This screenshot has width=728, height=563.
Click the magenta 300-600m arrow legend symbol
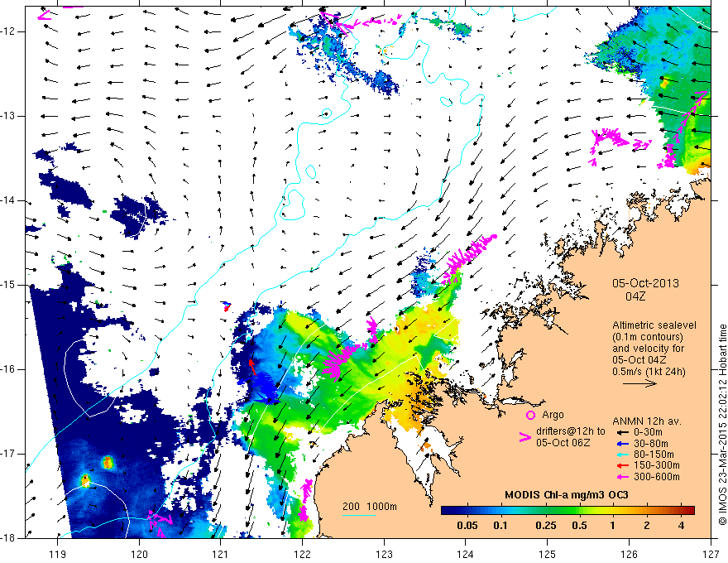click(x=621, y=477)
